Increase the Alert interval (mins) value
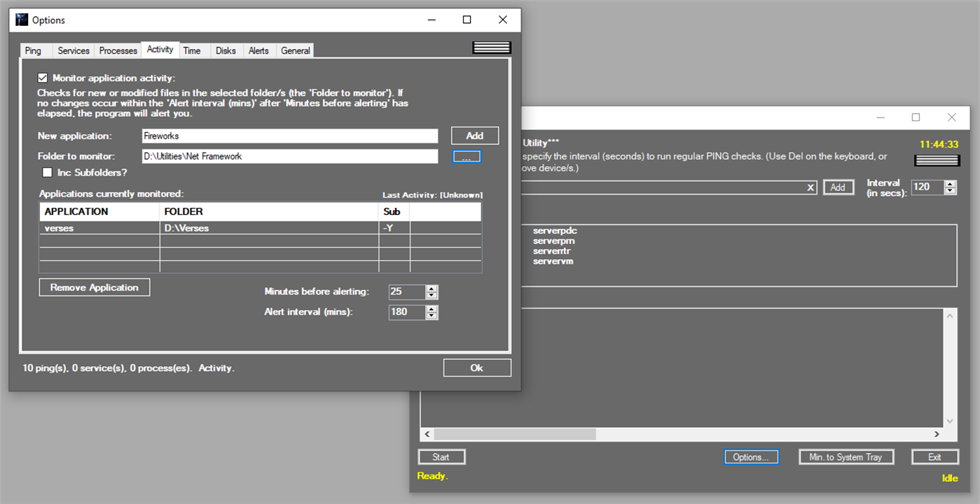 432,308
